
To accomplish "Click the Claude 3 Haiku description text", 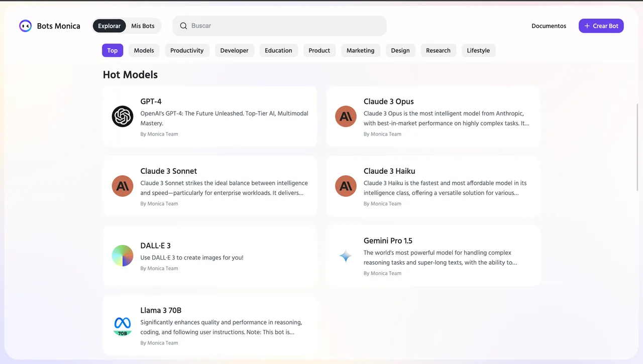I will click(445, 188).
